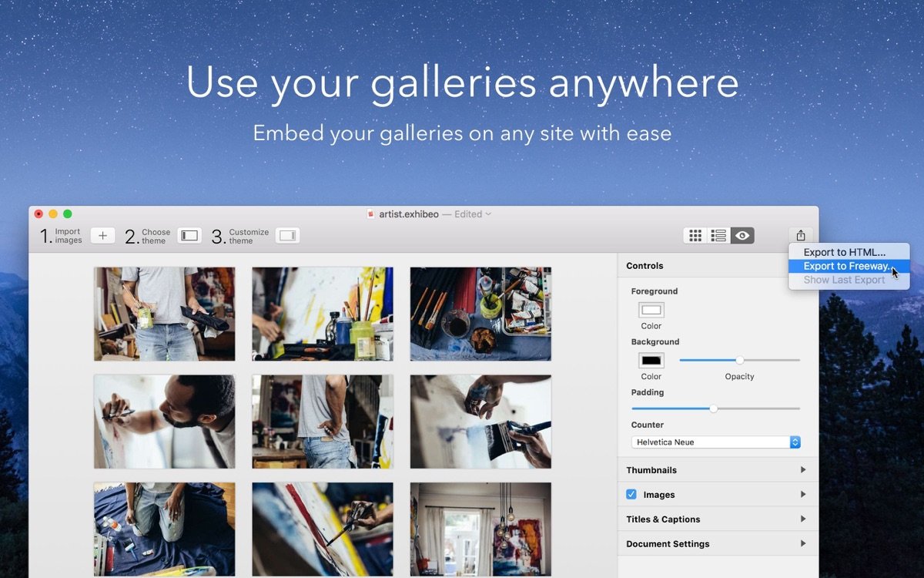Click the Padding slider handle
Screen dimensions: 924x578
point(714,408)
